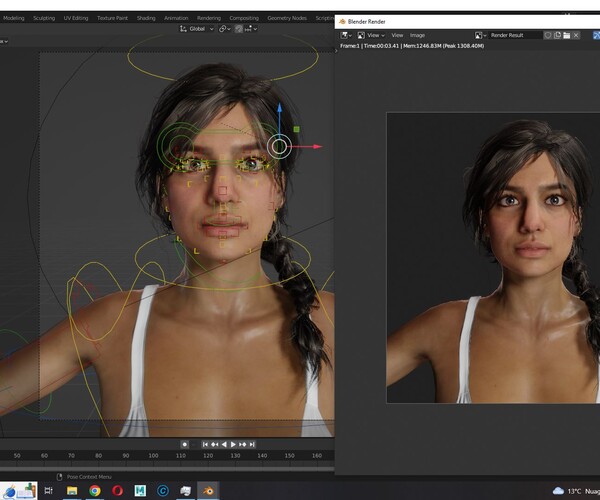Toggle fake user shield for Render Result

pyautogui.click(x=548, y=35)
